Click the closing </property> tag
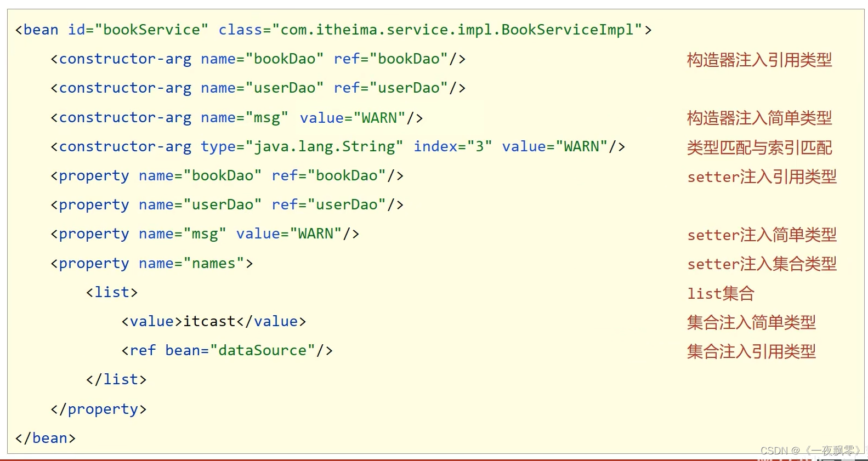 99,409
